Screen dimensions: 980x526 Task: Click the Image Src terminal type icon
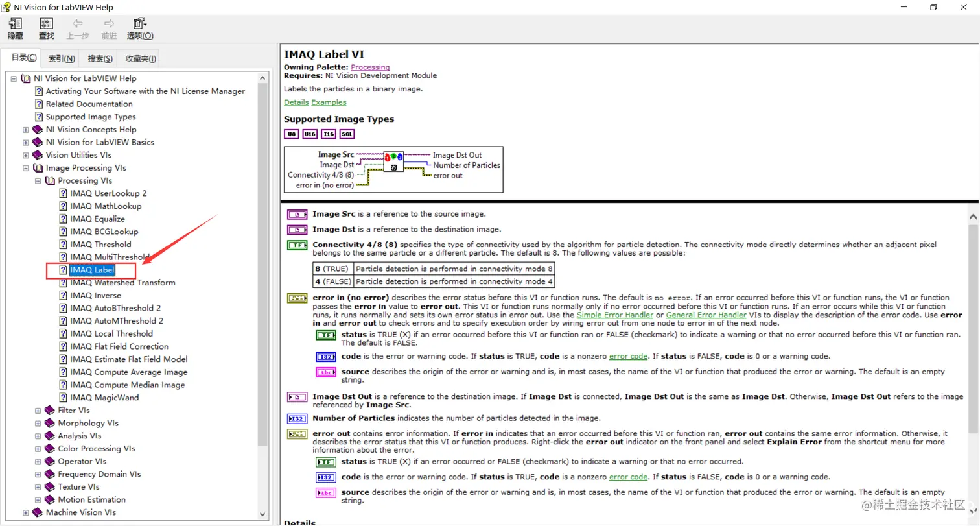coord(297,214)
